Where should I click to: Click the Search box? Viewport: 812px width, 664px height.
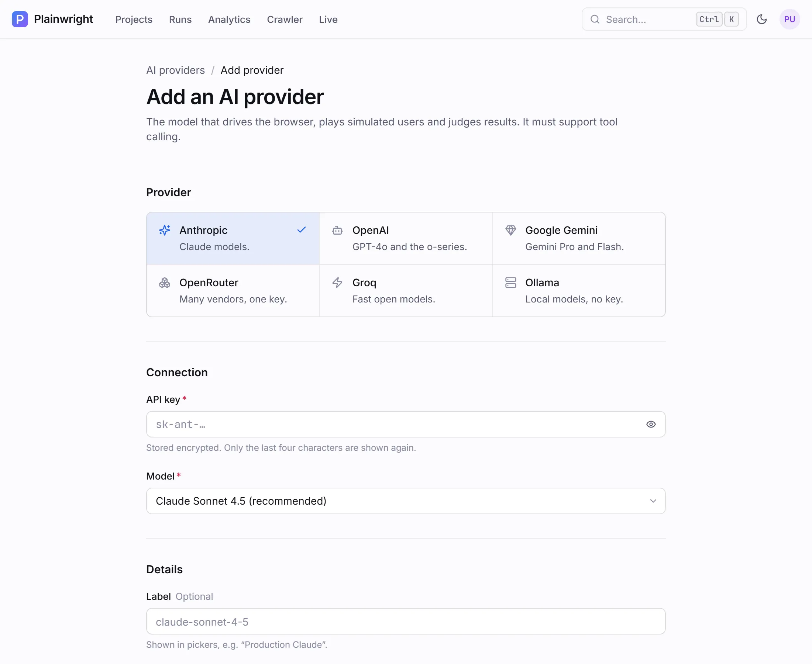[x=664, y=19]
